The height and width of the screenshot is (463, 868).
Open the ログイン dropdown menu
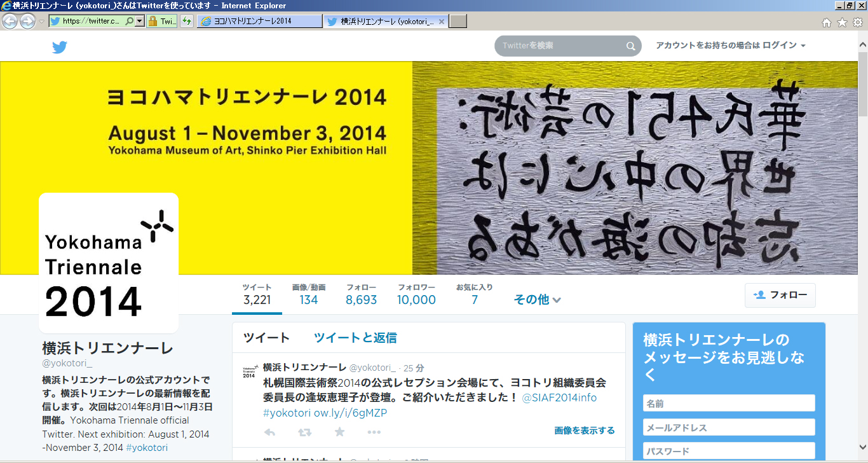(784, 46)
